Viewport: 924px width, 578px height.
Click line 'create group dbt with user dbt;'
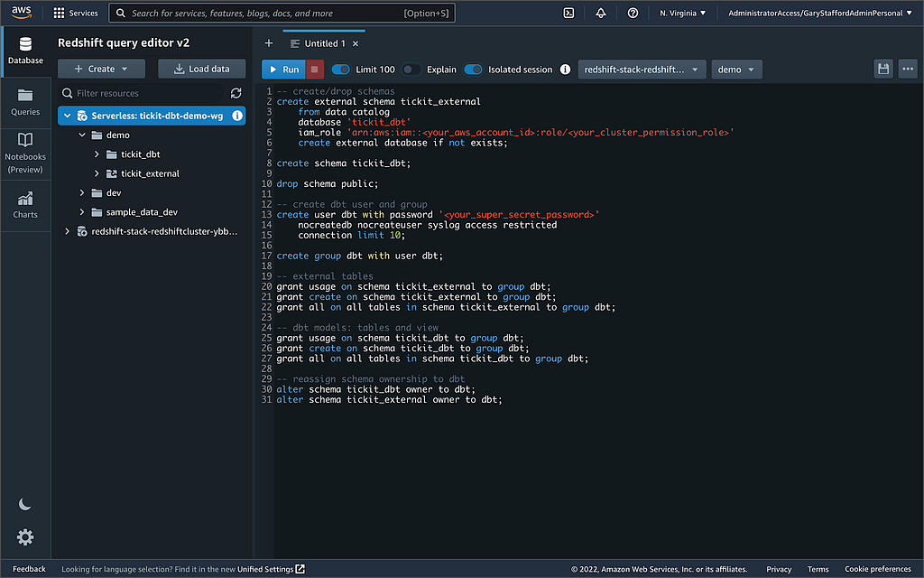[x=359, y=256]
